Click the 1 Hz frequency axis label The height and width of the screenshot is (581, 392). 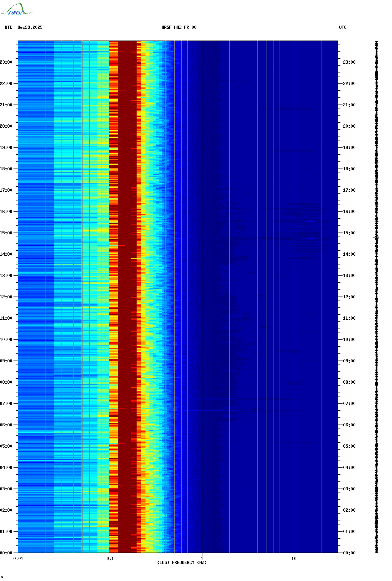click(202, 559)
